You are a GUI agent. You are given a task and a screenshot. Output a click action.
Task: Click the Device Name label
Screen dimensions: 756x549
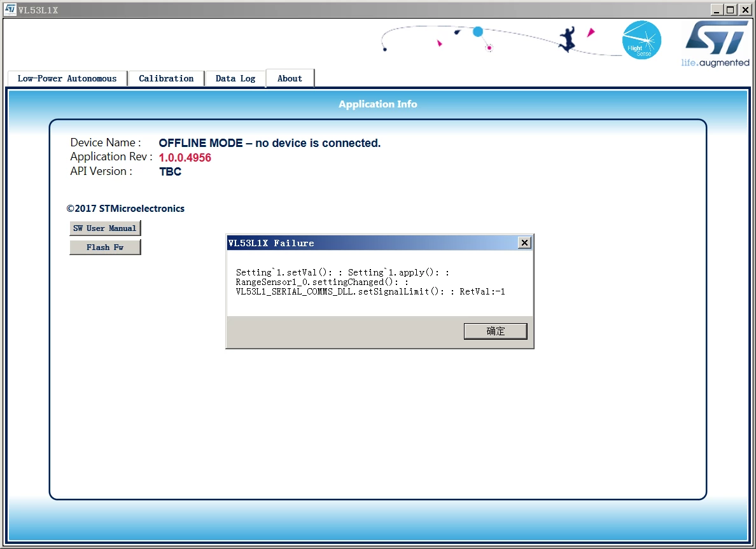point(106,142)
